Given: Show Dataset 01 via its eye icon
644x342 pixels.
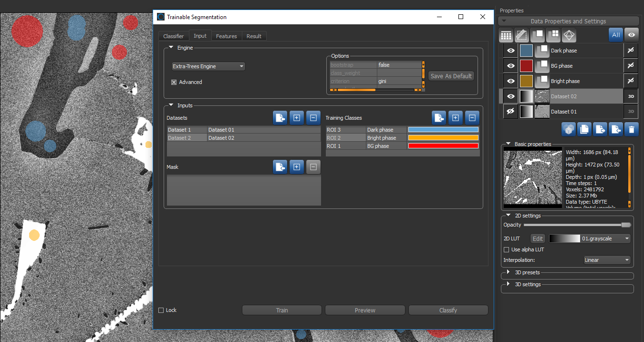Looking at the screenshot, I should 510,112.
